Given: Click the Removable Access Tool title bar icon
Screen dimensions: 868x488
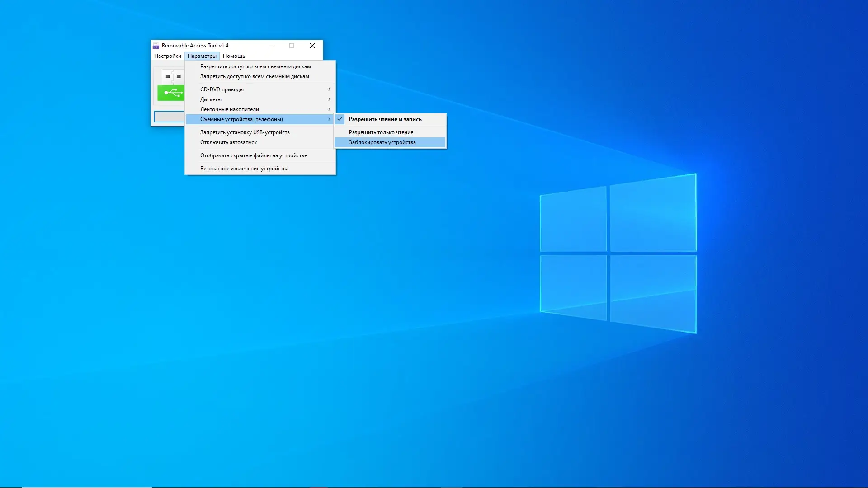Looking at the screenshot, I should [156, 46].
